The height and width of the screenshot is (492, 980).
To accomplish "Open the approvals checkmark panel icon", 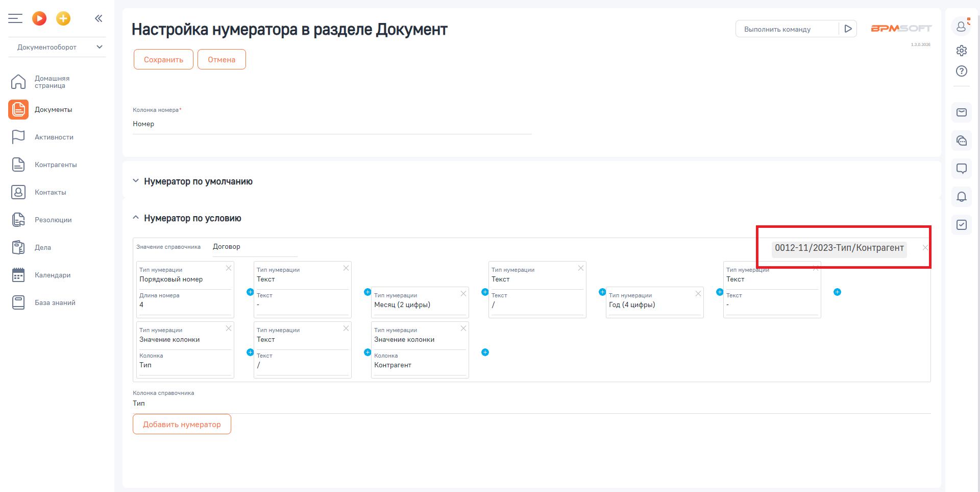I will click(x=962, y=225).
